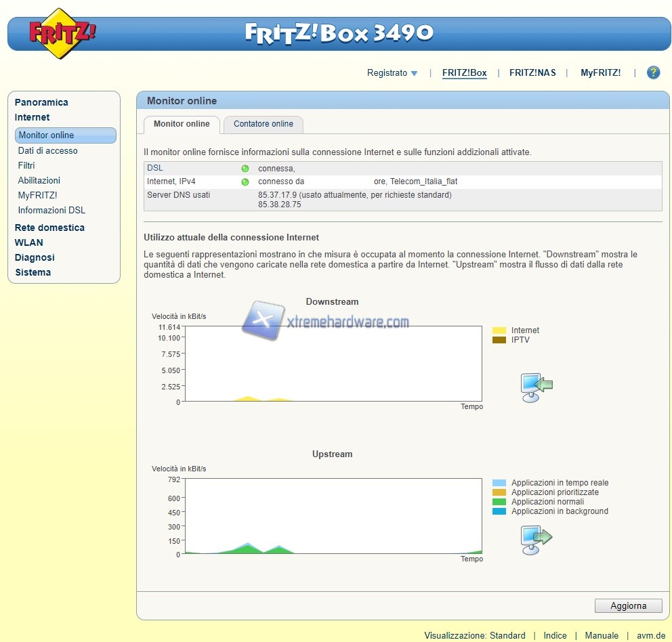Click the yellow Internet legend swatch

[x=499, y=330]
